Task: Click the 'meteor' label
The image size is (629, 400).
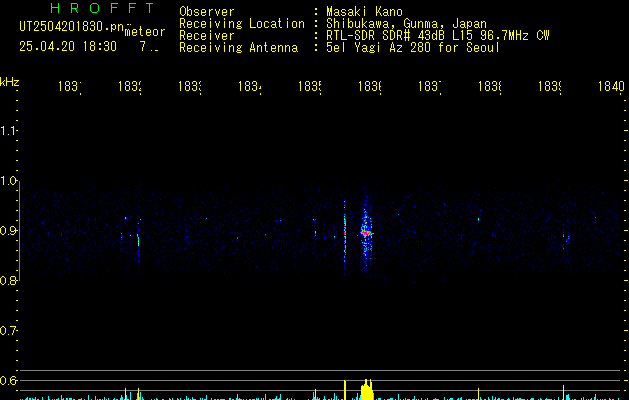Action: (145, 32)
